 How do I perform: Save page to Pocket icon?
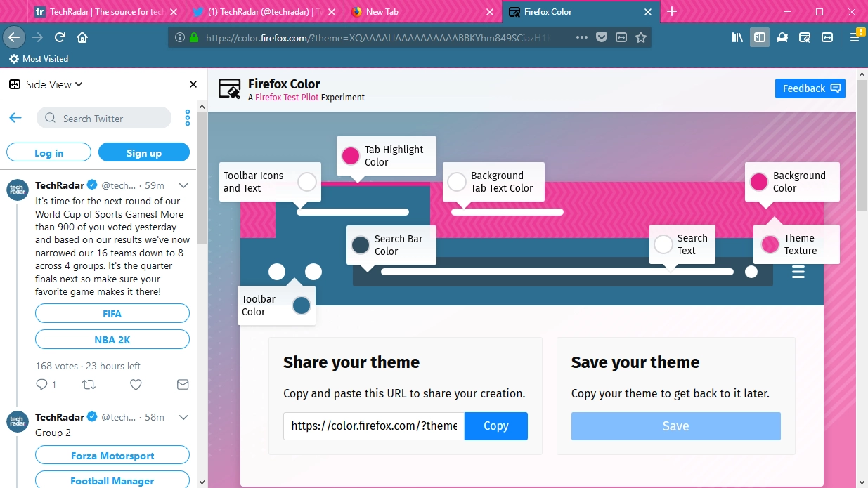(x=602, y=37)
